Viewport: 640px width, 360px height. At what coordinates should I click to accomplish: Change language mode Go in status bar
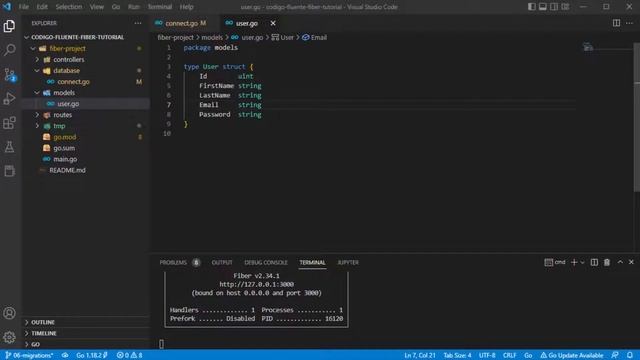pos(528,355)
